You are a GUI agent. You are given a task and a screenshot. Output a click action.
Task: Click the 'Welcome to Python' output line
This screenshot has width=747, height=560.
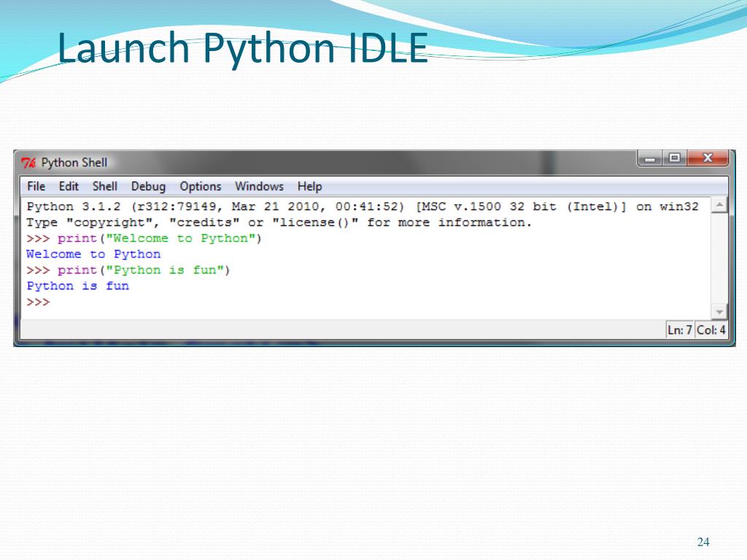pyautogui.click(x=93, y=254)
